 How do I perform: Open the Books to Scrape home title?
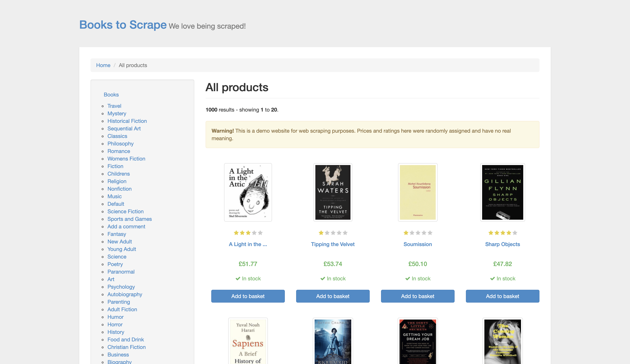[x=123, y=25]
